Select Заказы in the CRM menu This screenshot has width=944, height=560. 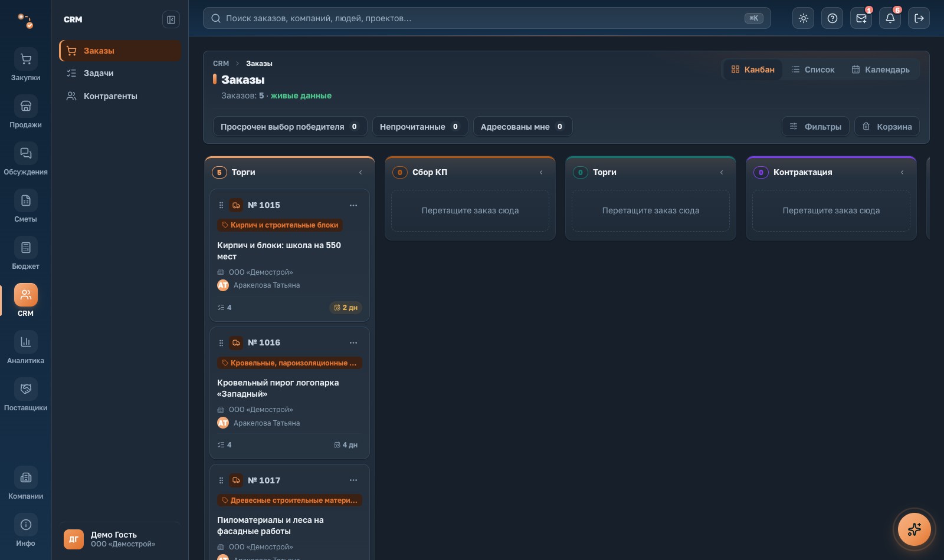[120, 51]
